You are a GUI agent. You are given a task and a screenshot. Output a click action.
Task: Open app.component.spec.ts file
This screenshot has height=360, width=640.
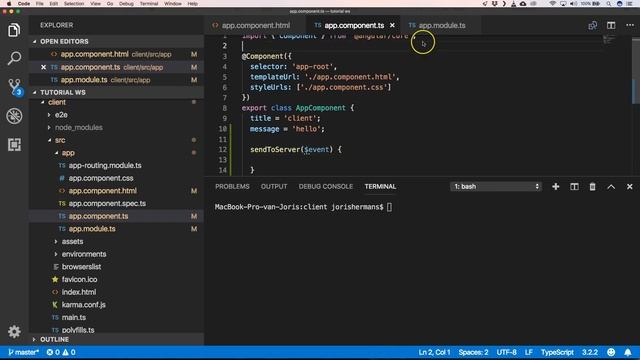coord(107,203)
